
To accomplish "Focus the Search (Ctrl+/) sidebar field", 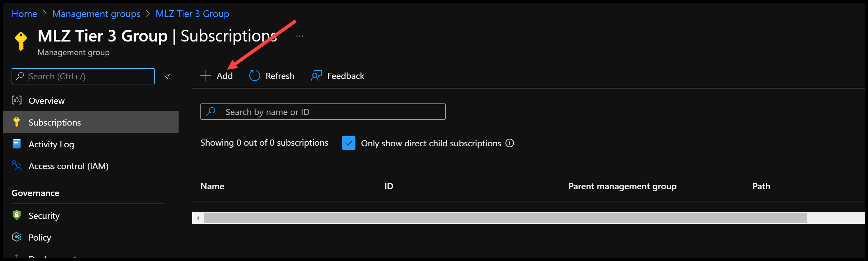I will [x=83, y=76].
